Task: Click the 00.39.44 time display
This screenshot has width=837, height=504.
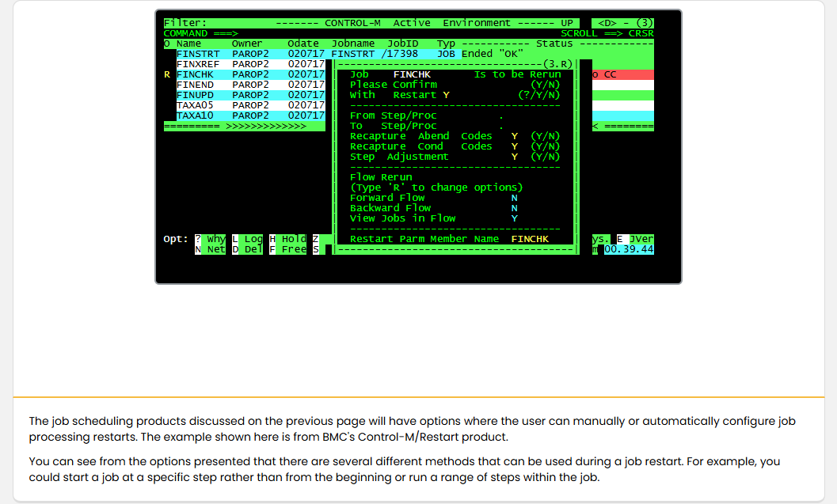Action: (x=629, y=249)
